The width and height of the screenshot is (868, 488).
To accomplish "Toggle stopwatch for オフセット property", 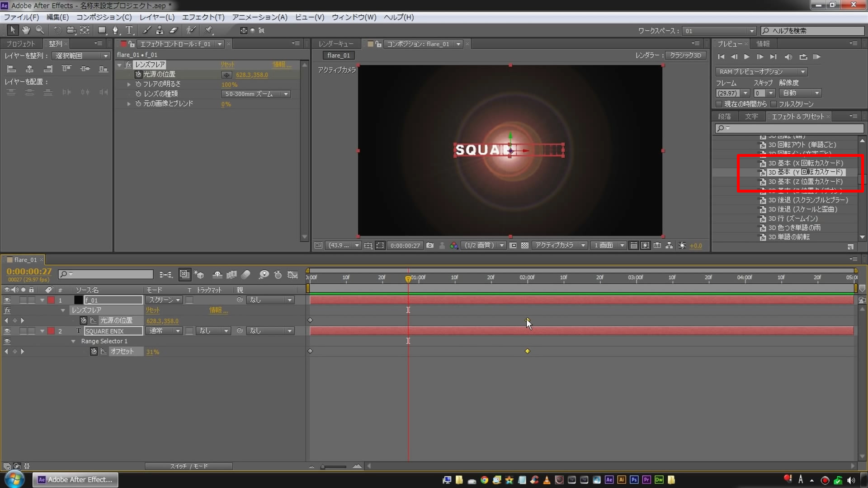I will click(x=94, y=352).
